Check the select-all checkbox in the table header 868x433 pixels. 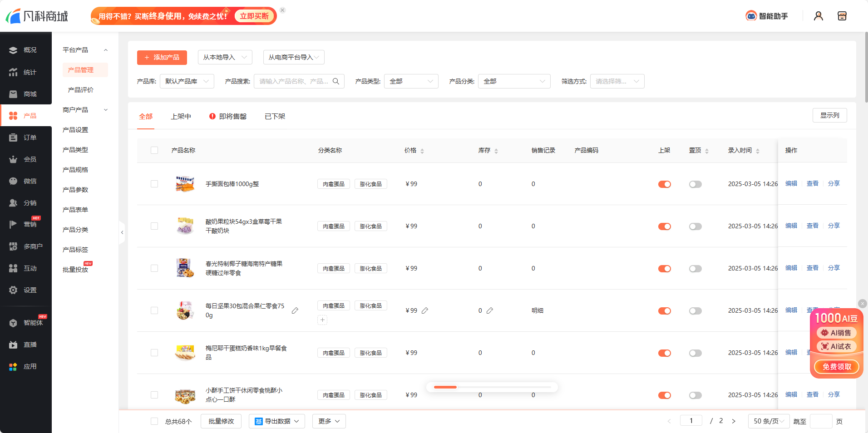154,150
